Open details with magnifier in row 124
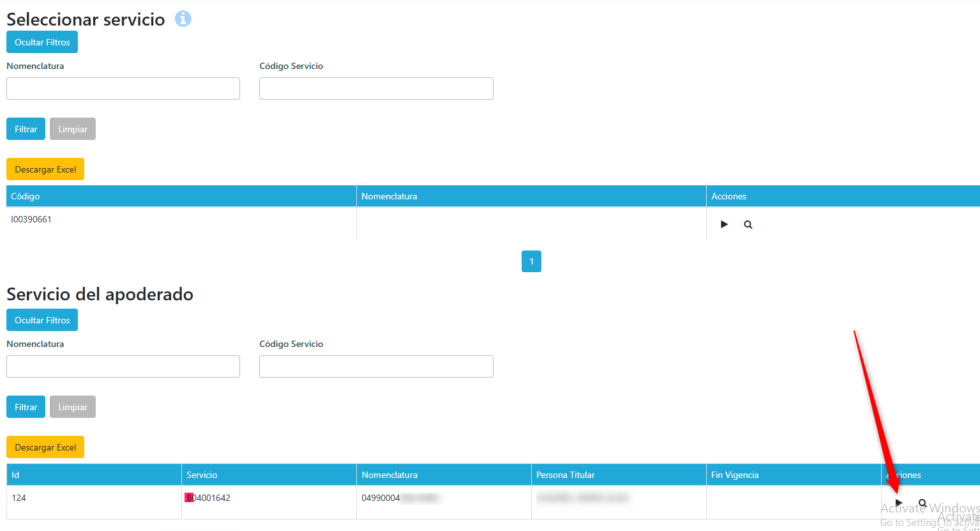 tap(923, 503)
